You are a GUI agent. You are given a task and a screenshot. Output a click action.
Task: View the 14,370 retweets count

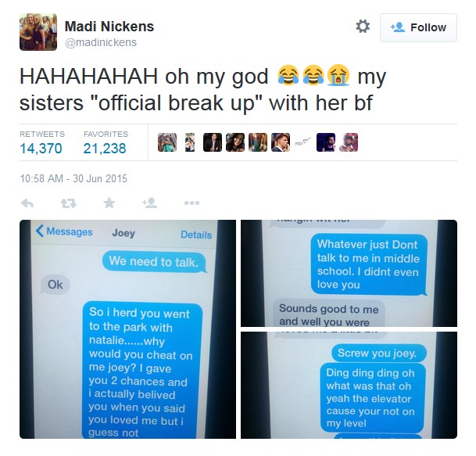tap(41, 149)
